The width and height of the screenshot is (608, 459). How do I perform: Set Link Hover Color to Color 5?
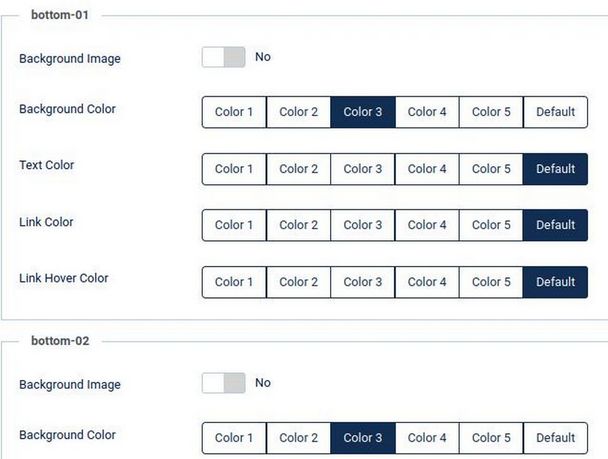(x=491, y=282)
